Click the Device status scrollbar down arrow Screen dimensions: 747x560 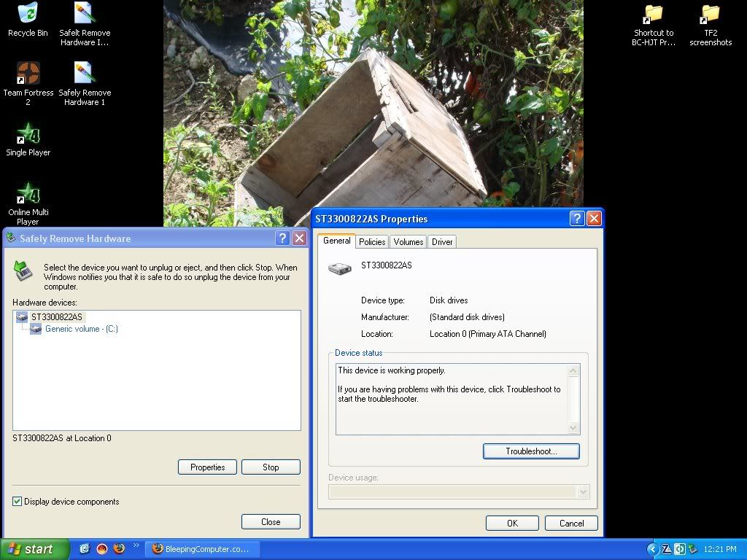573,428
